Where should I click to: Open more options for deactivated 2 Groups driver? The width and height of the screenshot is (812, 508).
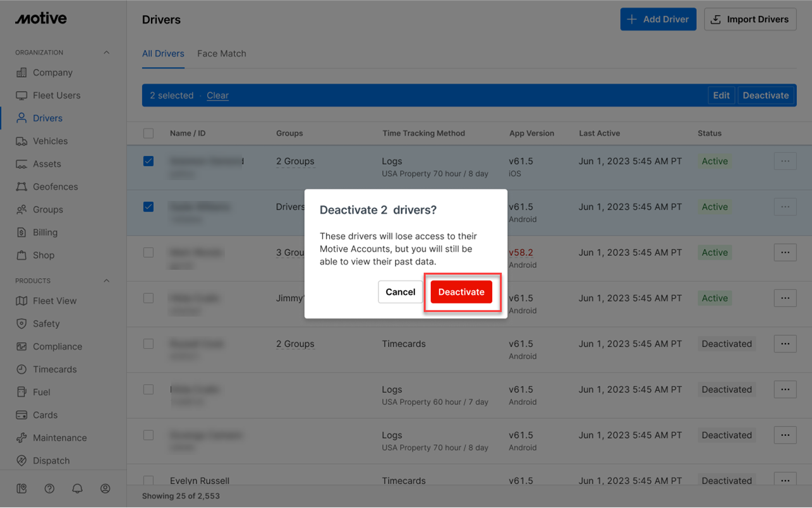pyautogui.click(x=785, y=344)
